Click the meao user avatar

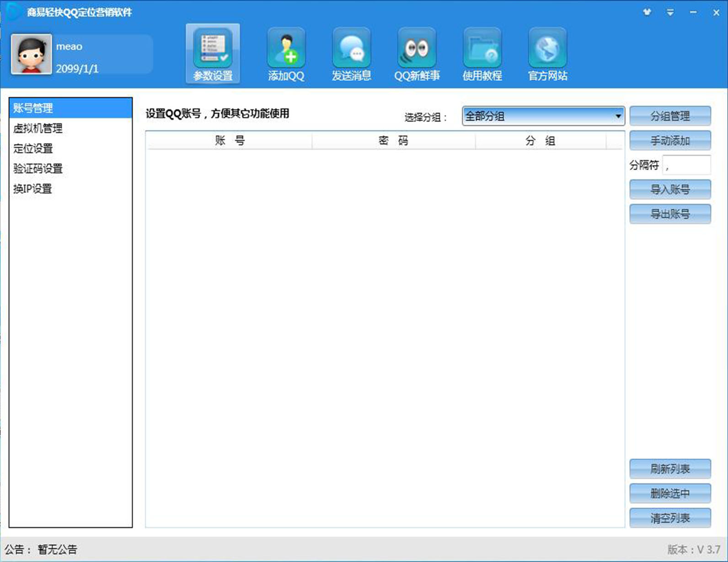click(x=32, y=54)
